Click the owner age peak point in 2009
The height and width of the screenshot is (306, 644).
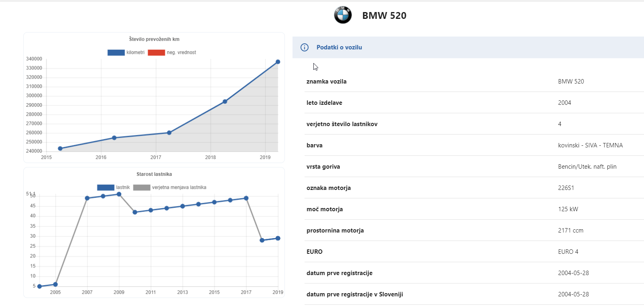coord(119,194)
